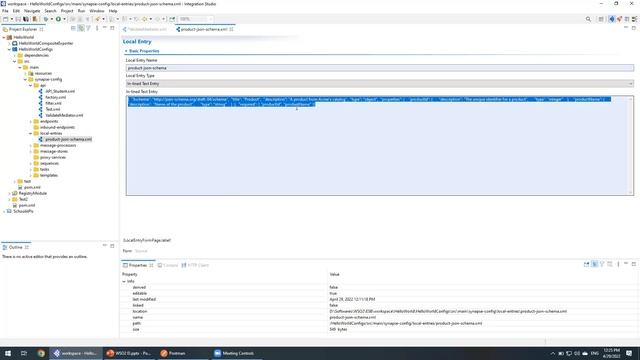
Task: Collapse the HelloWorldConfigs node
Action: (9, 49)
